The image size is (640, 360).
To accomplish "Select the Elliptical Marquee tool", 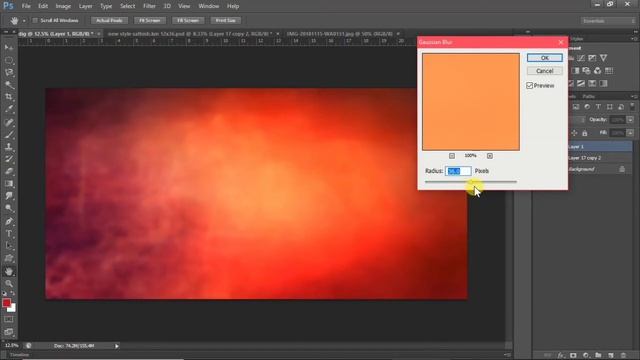I will pos(9,60).
